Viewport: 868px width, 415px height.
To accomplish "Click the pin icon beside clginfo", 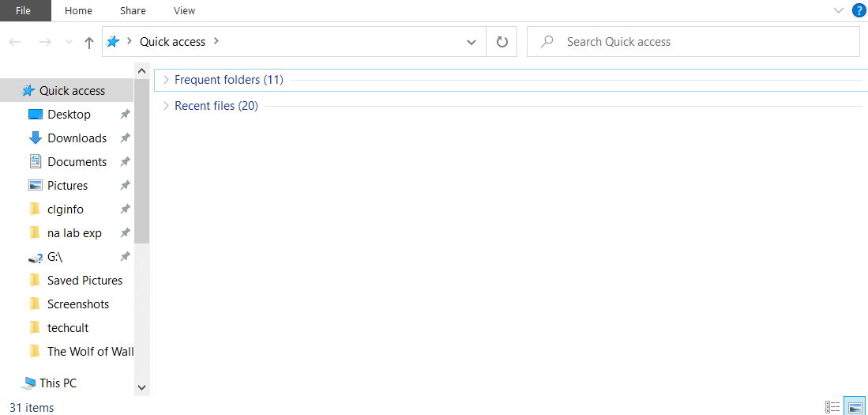I will (125, 209).
